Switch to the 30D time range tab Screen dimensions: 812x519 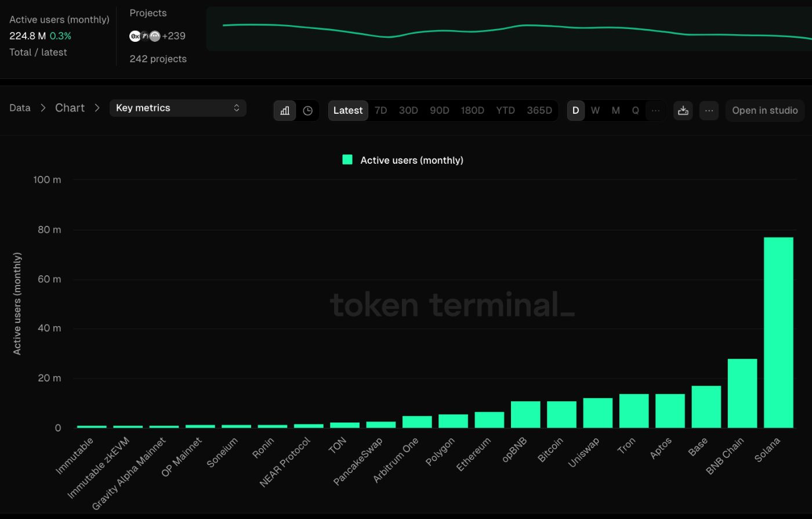click(408, 110)
